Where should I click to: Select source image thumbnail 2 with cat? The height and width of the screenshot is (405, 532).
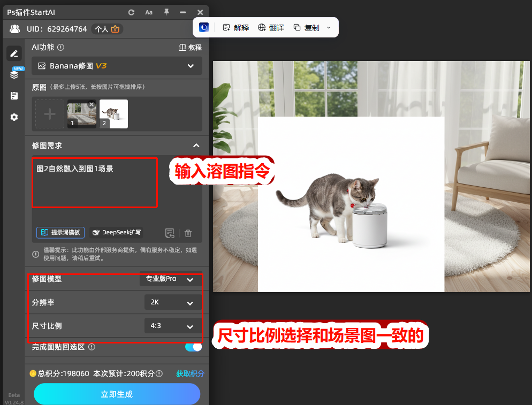click(113, 114)
